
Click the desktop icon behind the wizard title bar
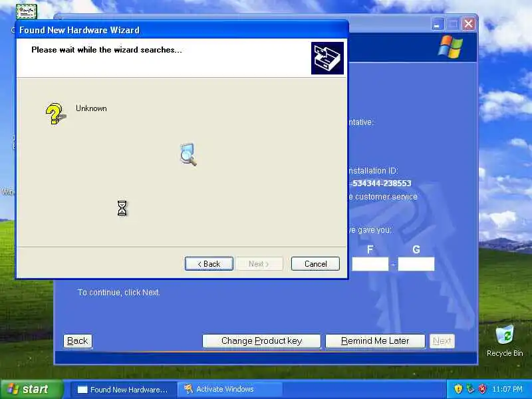pyautogui.click(x=26, y=11)
